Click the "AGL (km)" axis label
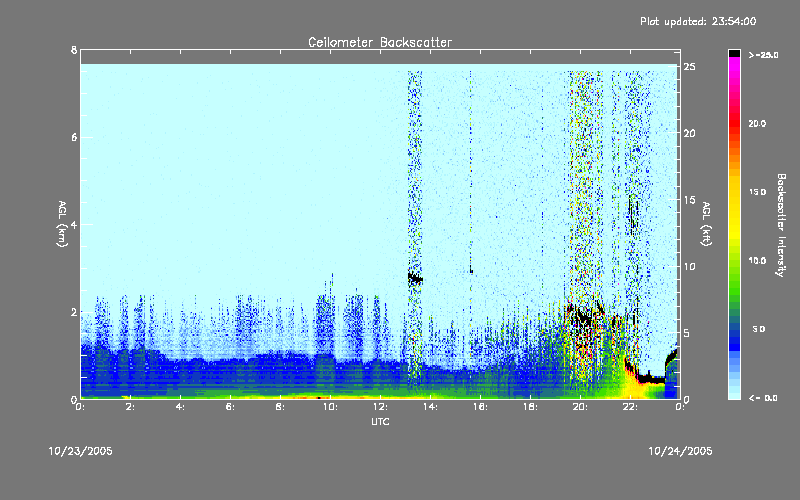800x500 pixels. [62, 224]
